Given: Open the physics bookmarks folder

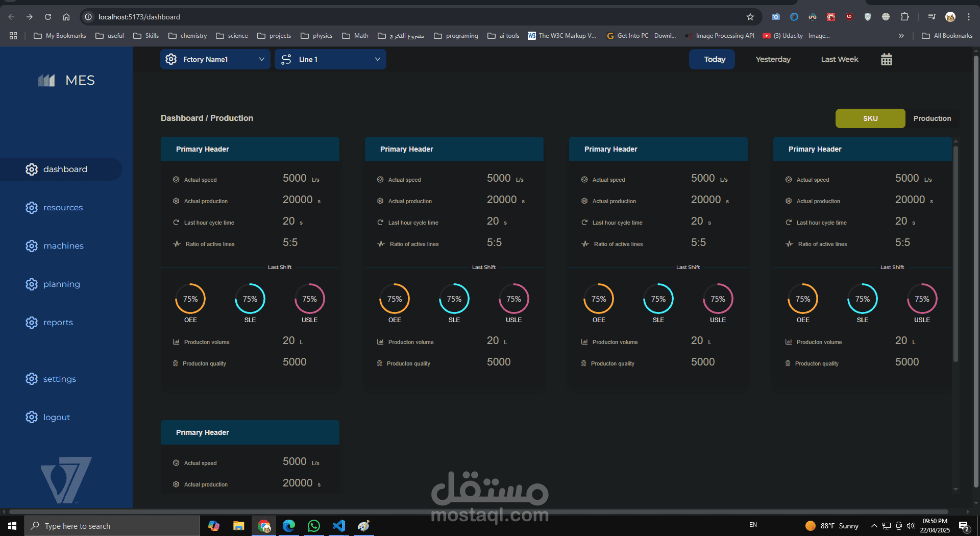Looking at the screenshot, I should [316, 36].
